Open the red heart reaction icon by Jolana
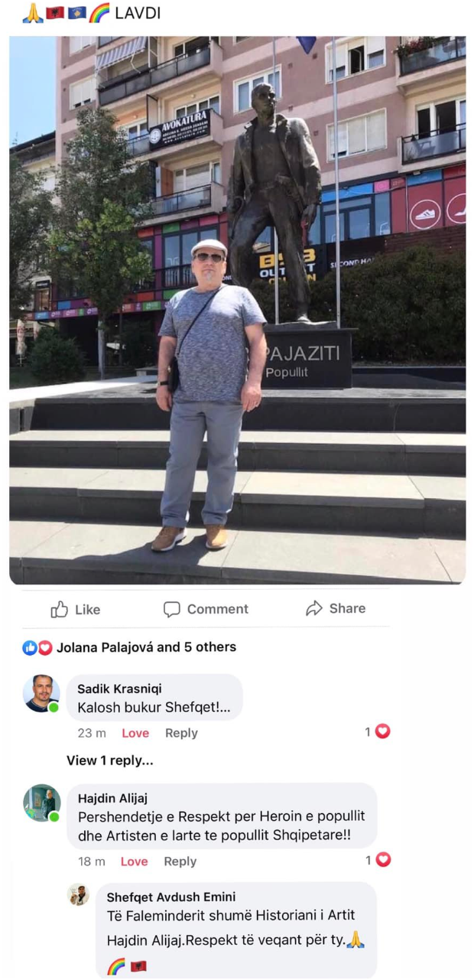 click(x=44, y=648)
